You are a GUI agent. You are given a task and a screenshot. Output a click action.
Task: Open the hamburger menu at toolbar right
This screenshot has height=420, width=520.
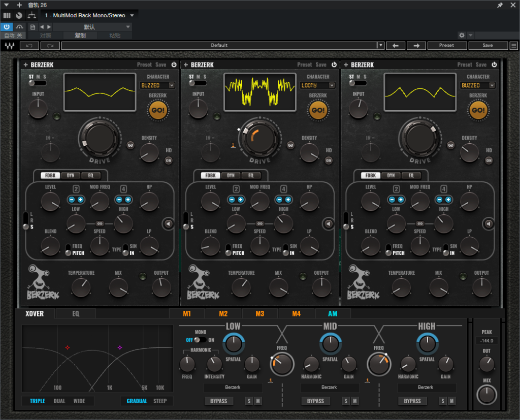(514, 46)
